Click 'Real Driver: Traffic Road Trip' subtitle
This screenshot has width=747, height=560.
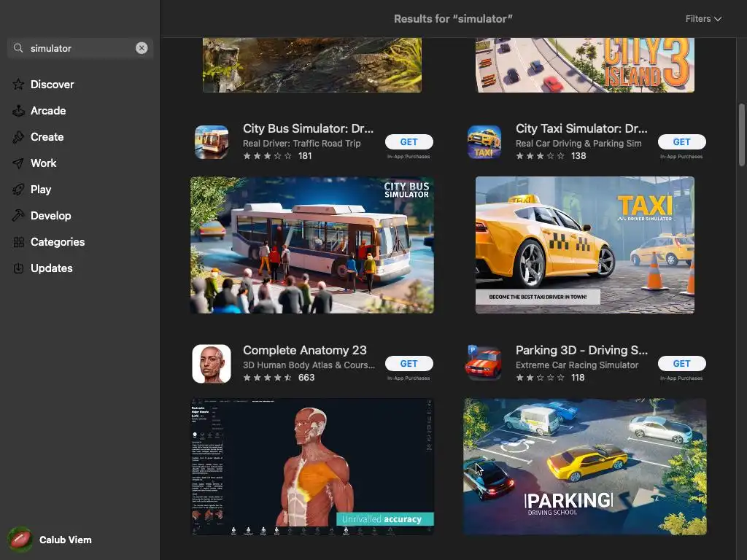point(301,144)
